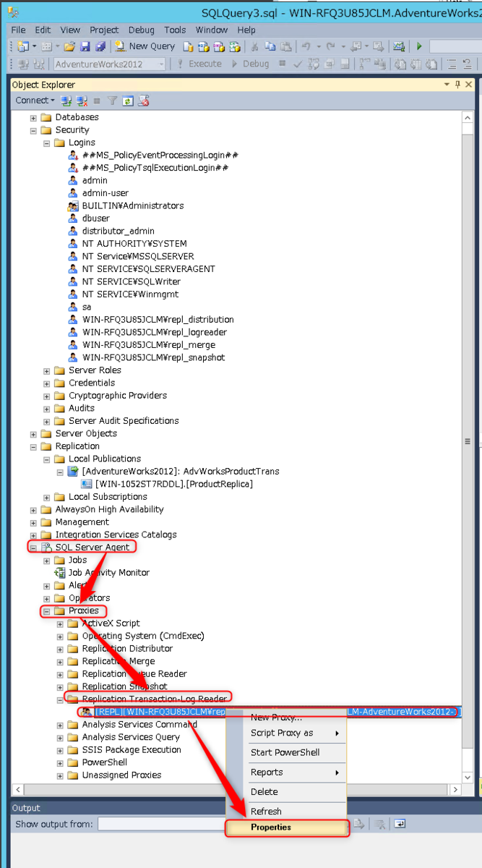Image resolution: width=482 pixels, height=868 pixels.
Task: Pin the Object Explorer panel
Action: [457, 85]
